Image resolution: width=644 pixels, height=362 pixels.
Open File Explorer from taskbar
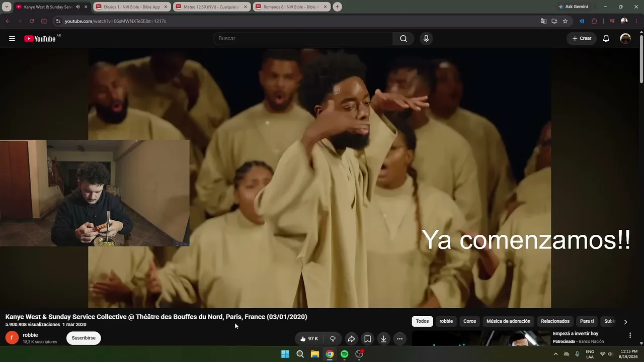314,354
